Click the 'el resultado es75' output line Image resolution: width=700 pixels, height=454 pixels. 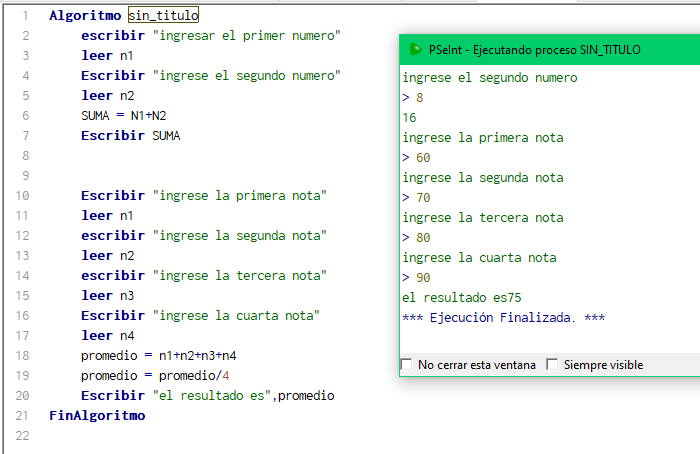(x=462, y=297)
